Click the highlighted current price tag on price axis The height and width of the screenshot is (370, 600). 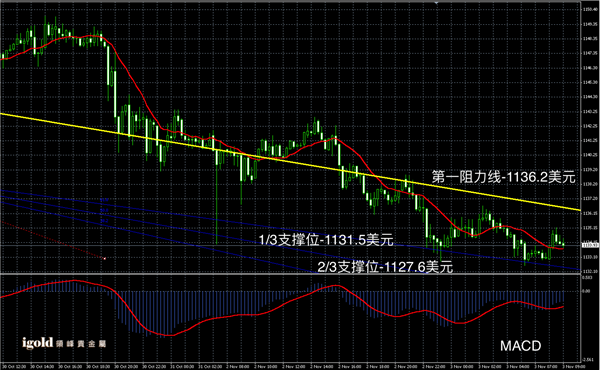pyautogui.click(x=590, y=245)
